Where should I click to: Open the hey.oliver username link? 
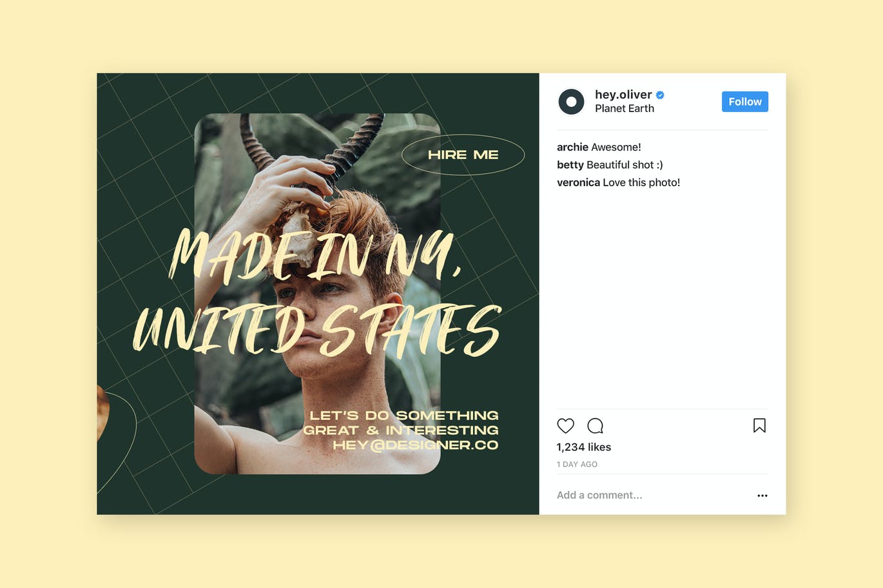click(x=623, y=95)
